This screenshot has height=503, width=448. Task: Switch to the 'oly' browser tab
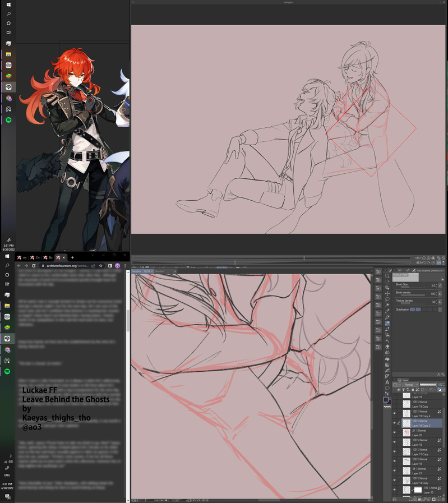coord(22,257)
